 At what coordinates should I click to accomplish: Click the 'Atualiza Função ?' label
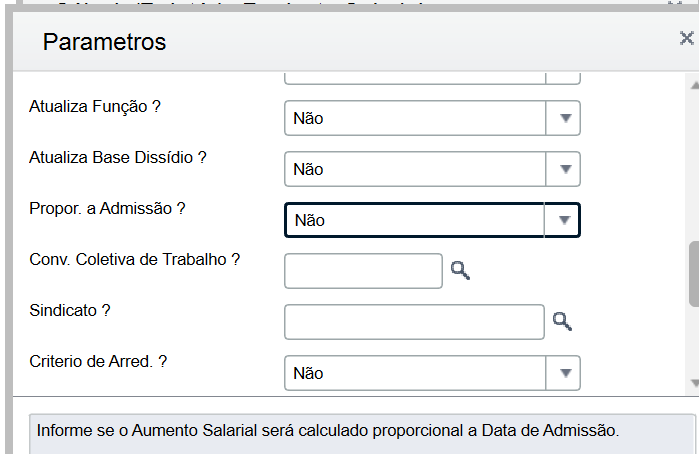[x=96, y=105]
